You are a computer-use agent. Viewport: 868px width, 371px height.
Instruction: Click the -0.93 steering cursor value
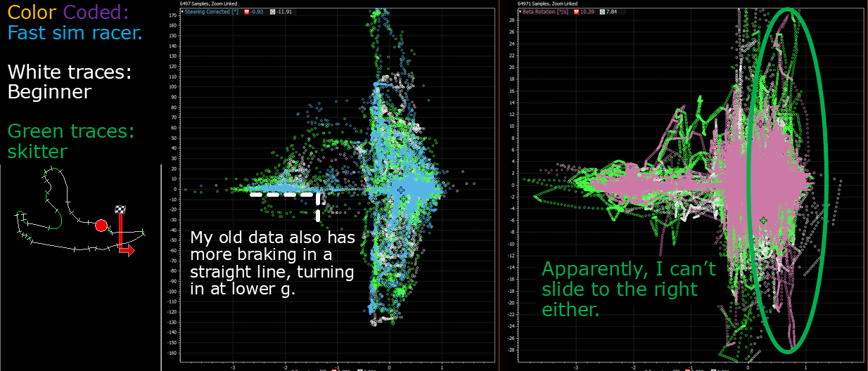257,12
